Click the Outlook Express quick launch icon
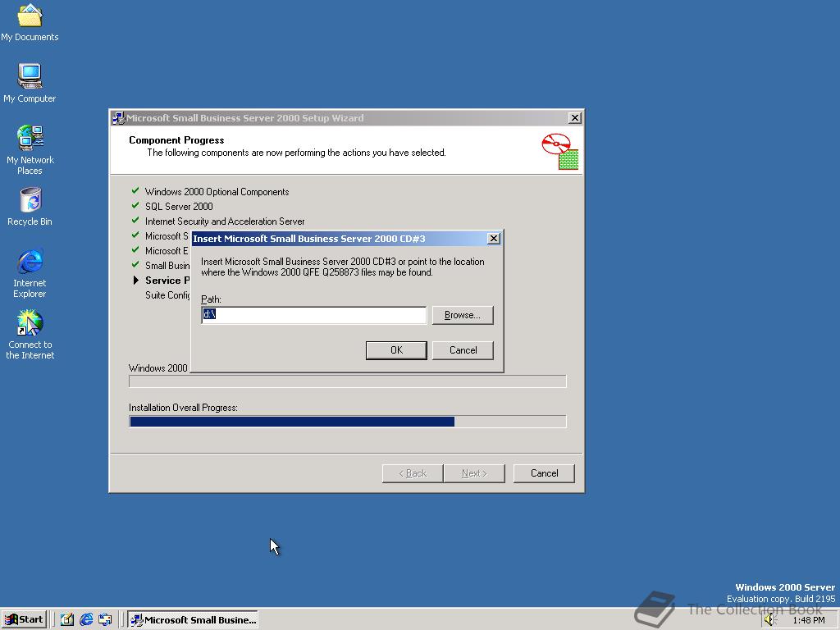 (105, 620)
